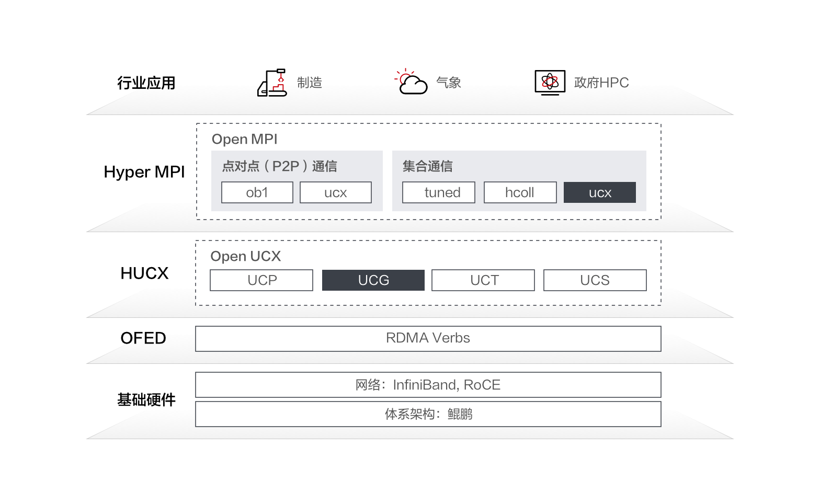Click the HUCX layer label
The image size is (820, 504).
point(144,273)
